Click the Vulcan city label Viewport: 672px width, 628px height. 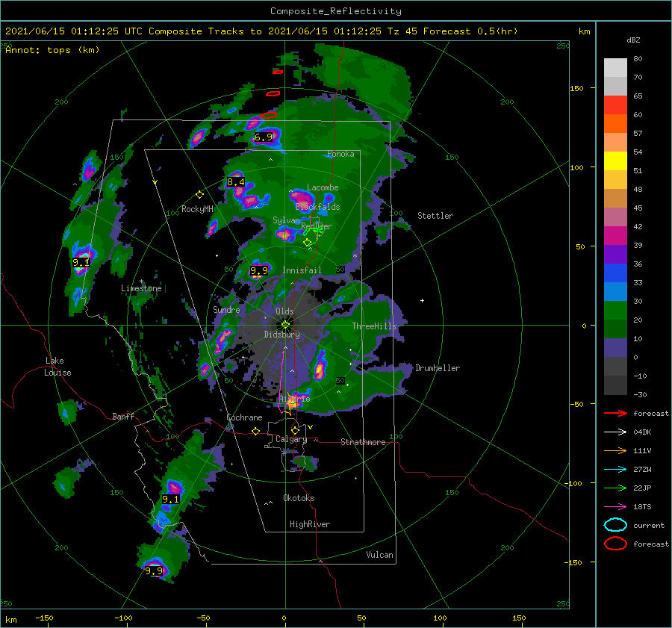pos(379,555)
